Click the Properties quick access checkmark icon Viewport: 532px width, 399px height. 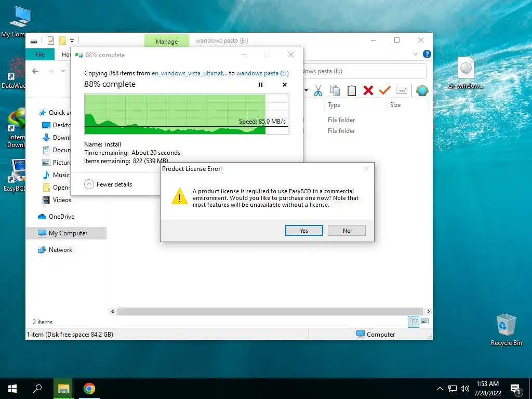51,41
